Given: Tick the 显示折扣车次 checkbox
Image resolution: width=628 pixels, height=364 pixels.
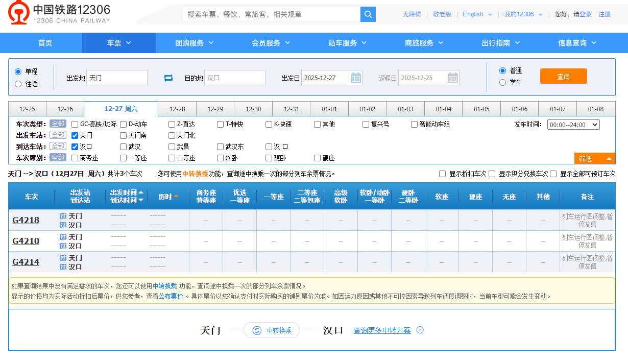Looking at the screenshot, I should [x=443, y=174].
